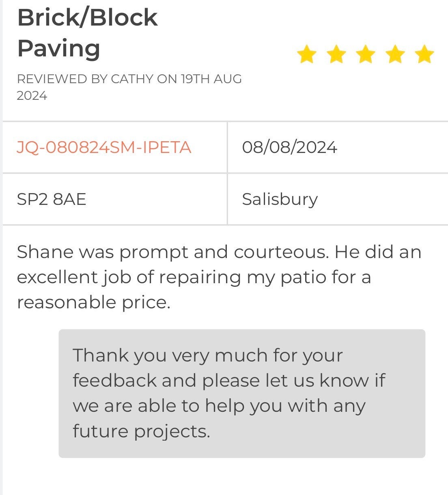Viewport: 448px width, 495px height.
Task: Click the SP2 8AE postcode cell
Action: click(x=52, y=199)
